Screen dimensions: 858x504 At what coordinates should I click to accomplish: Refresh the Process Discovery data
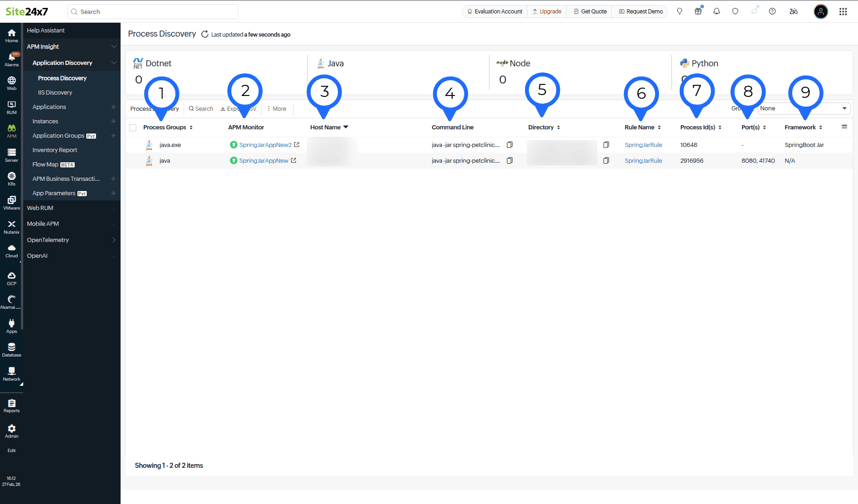click(x=205, y=34)
